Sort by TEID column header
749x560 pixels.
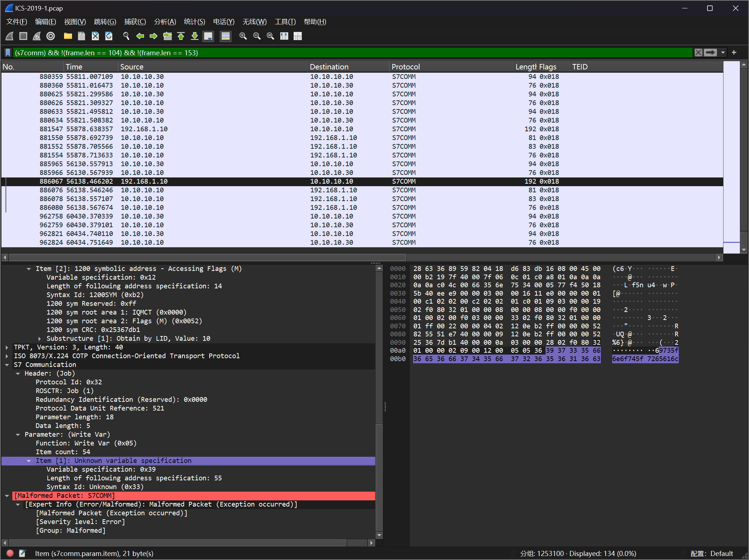pyautogui.click(x=646, y=67)
